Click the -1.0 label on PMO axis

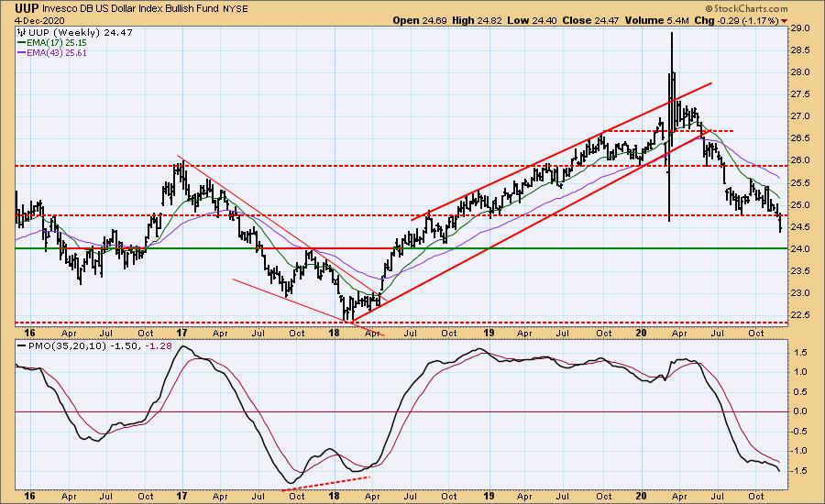coord(799,451)
